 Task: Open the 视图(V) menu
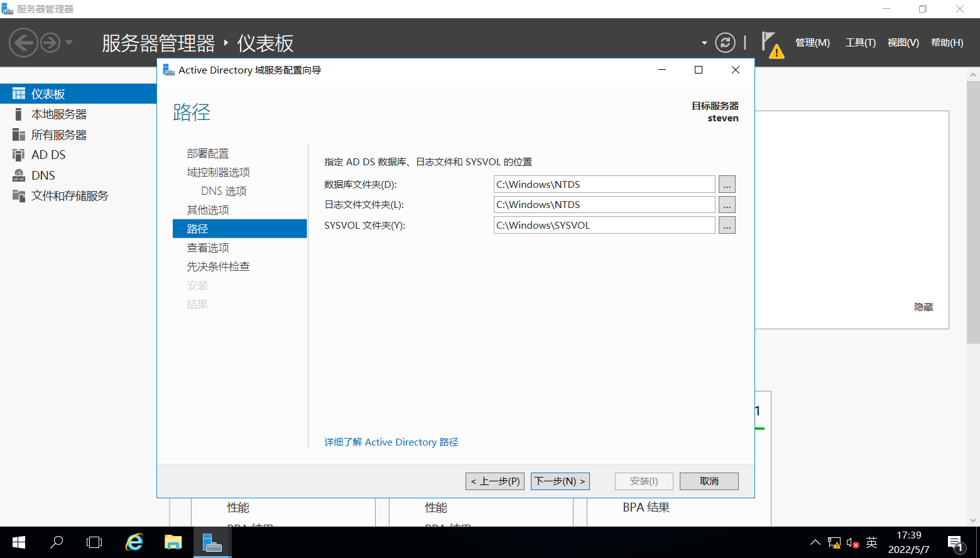pos(903,43)
